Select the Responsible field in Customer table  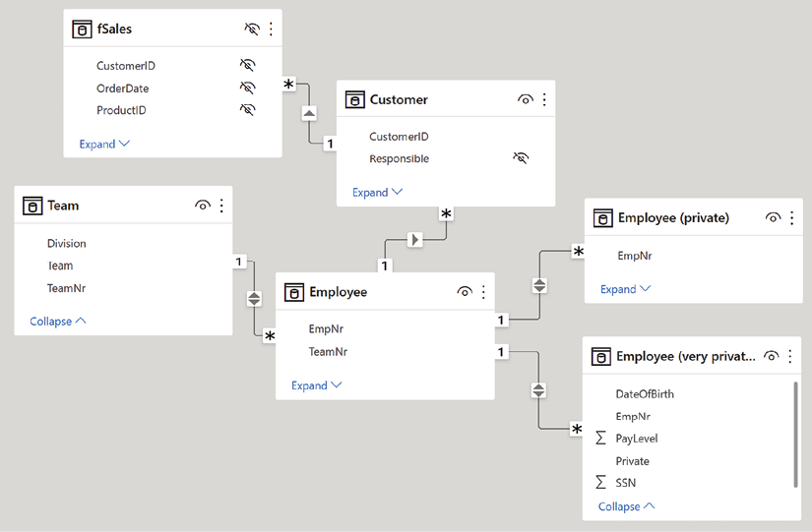[400, 159]
